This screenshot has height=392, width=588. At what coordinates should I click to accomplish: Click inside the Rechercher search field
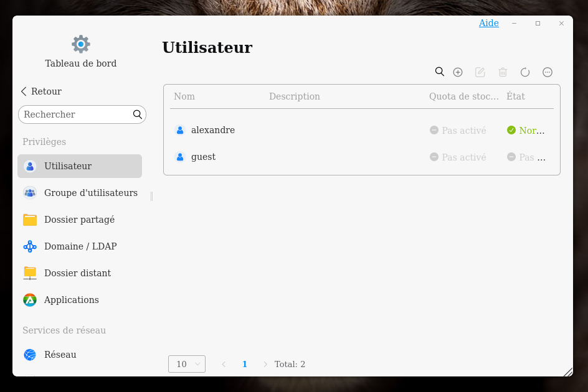(x=75, y=114)
